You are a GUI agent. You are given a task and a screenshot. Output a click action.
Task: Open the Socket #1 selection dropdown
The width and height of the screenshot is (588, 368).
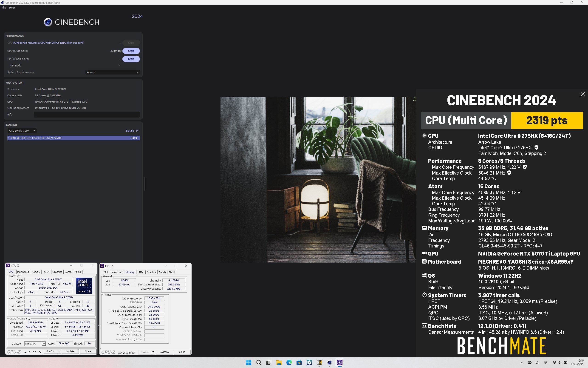(35, 344)
